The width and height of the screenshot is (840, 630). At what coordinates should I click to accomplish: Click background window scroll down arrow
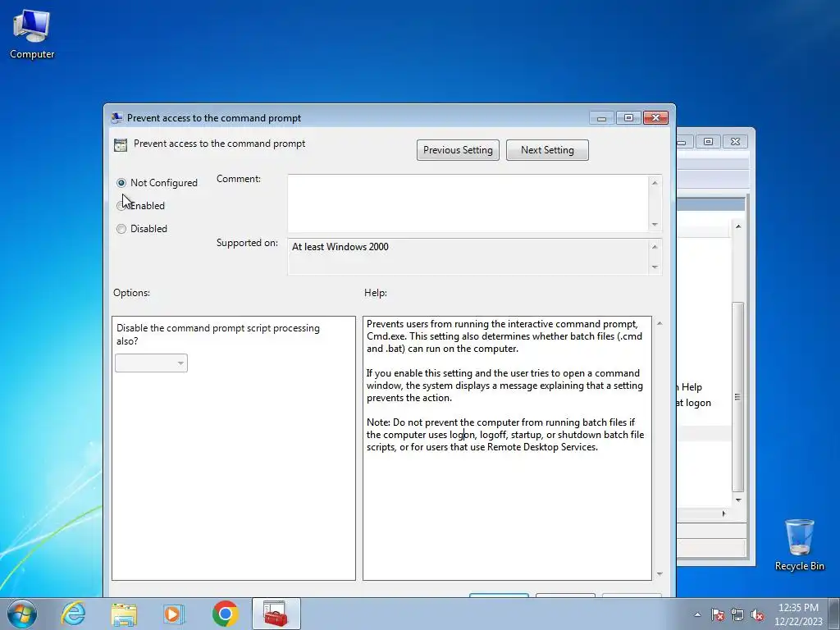[738, 500]
